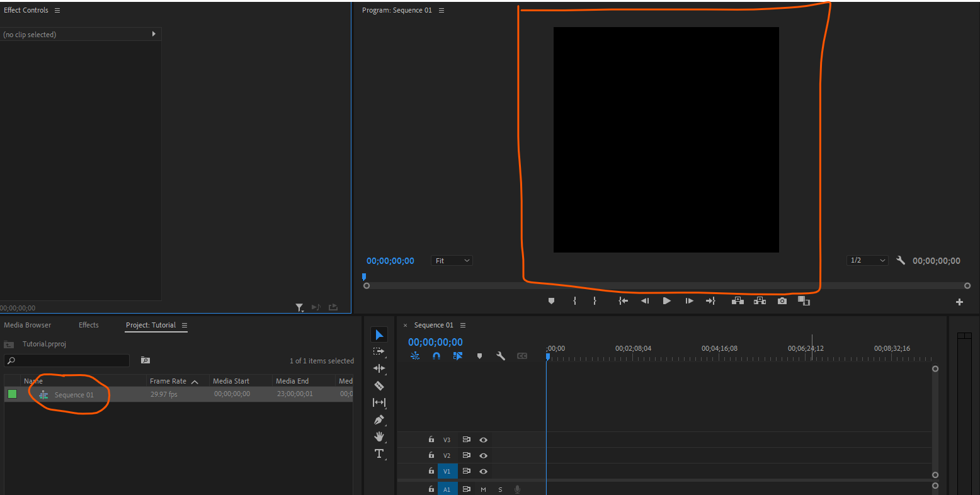Toggle sync lock for V3
This screenshot has height=495, width=980.
(x=467, y=440)
